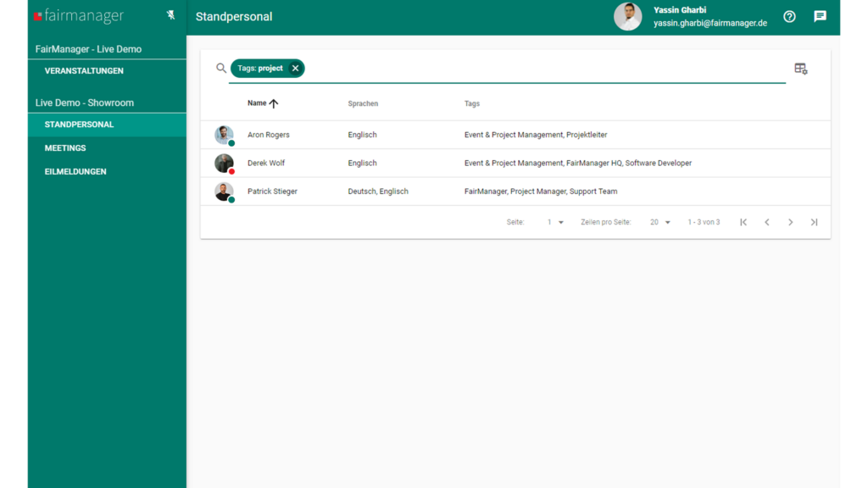Open Patrick Stieger avatar
868x488 pixels.
224,191
